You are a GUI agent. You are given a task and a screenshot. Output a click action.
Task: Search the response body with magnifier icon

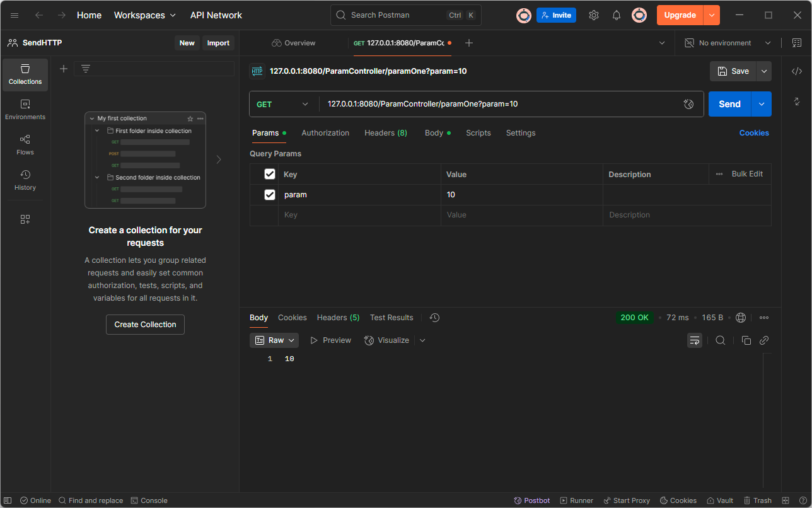point(721,340)
